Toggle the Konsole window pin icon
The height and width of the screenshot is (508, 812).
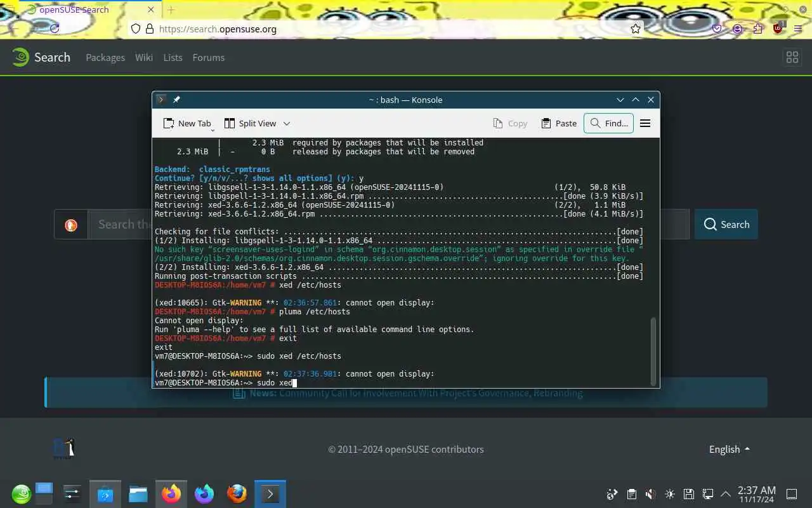click(x=176, y=100)
